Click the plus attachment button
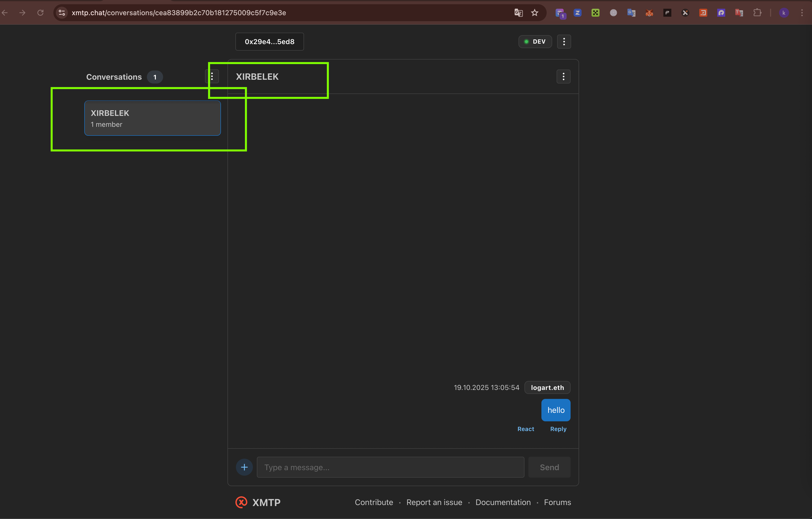 [244, 467]
